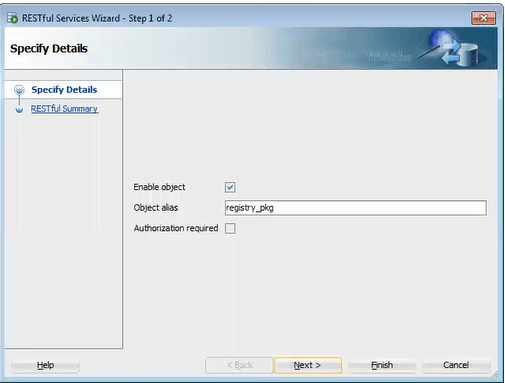Click the RESTful Services Wizard title bar icon
505x383 pixels.
[x=12, y=18]
